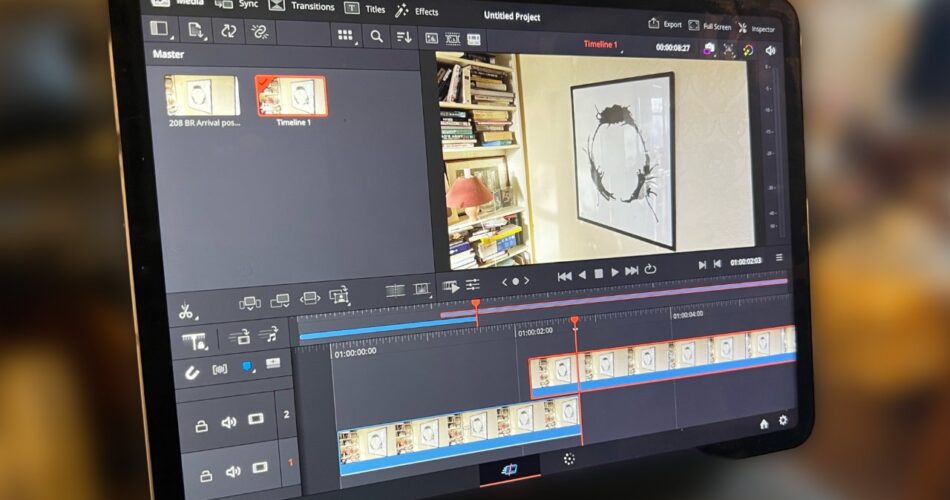Open project settings gear icon
Viewport: 950px width, 500px height.
(x=783, y=421)
